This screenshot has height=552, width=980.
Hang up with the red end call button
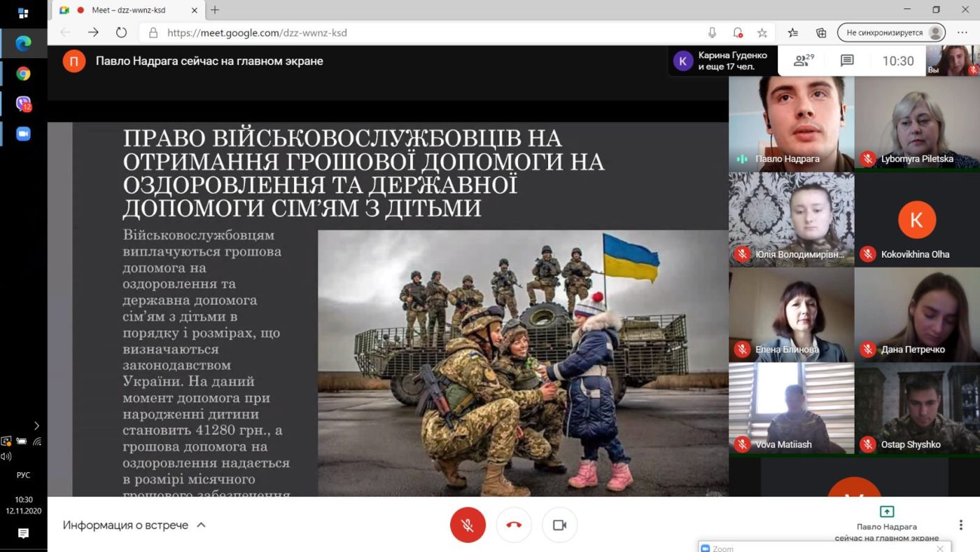tap(514, 525)
